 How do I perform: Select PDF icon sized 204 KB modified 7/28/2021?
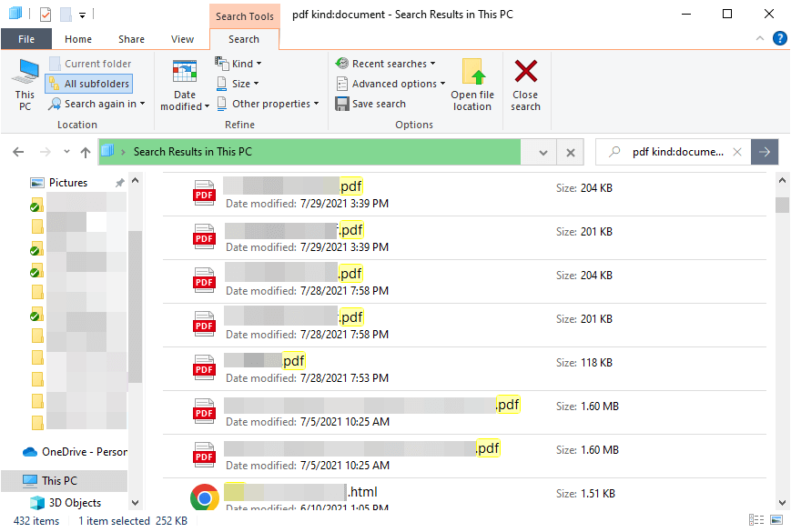tap(204, 281)
